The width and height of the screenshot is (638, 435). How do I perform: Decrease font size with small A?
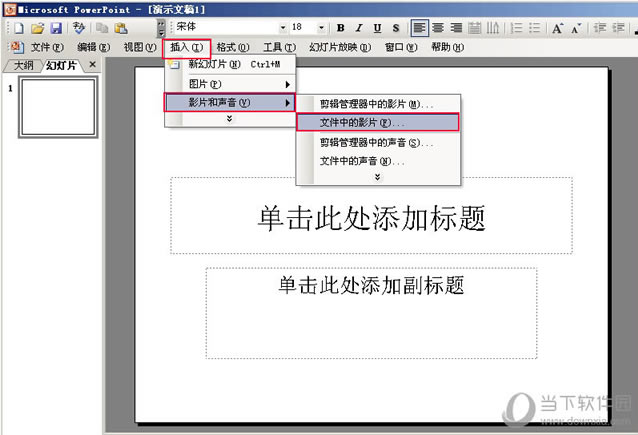(x=576, y=28)
